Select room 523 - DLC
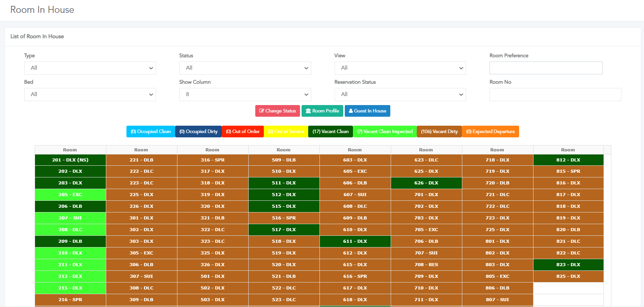 pyautogui.click(x=284, y=300)
